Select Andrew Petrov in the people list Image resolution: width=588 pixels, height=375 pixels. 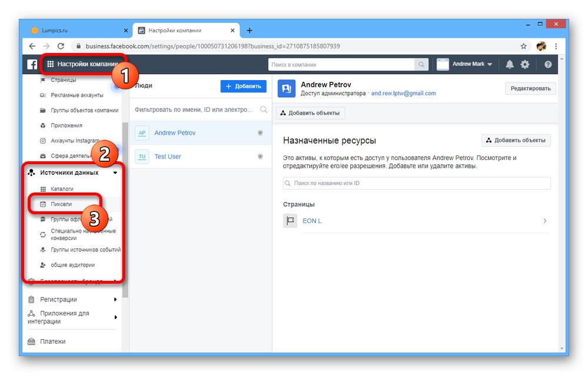tap(201, 133)
